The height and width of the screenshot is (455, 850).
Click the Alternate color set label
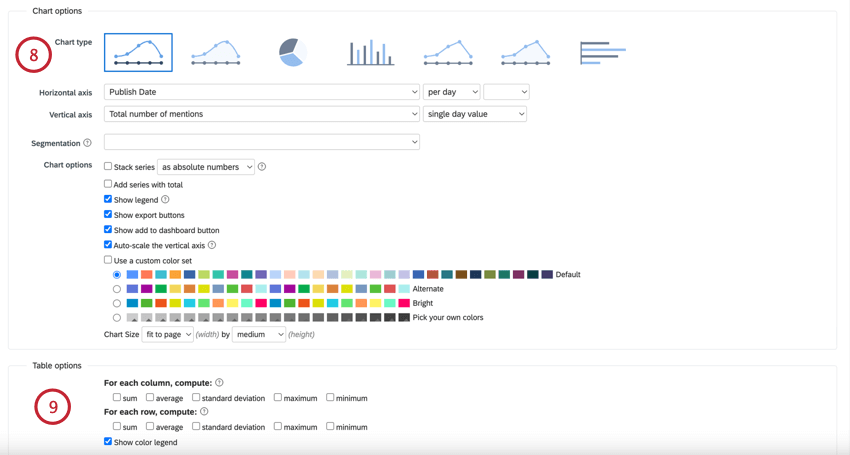coord(428,289)
